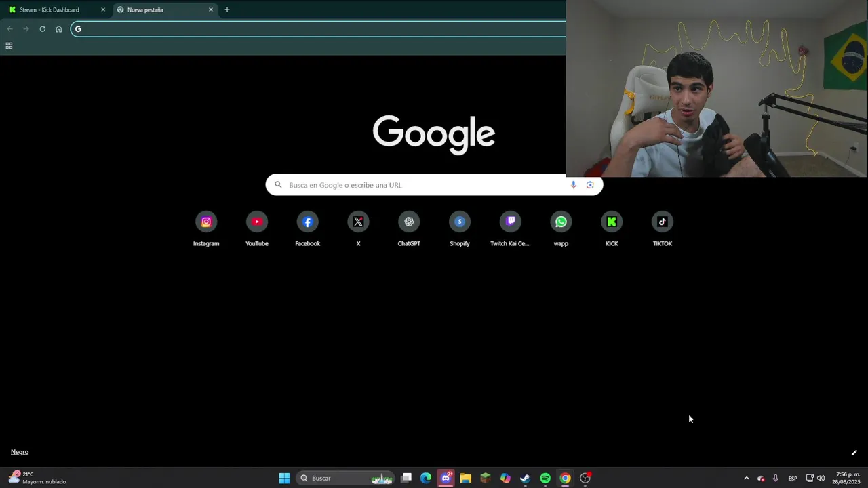Go forward in browser history
This screenshot has height=488, width=868.
26,29
